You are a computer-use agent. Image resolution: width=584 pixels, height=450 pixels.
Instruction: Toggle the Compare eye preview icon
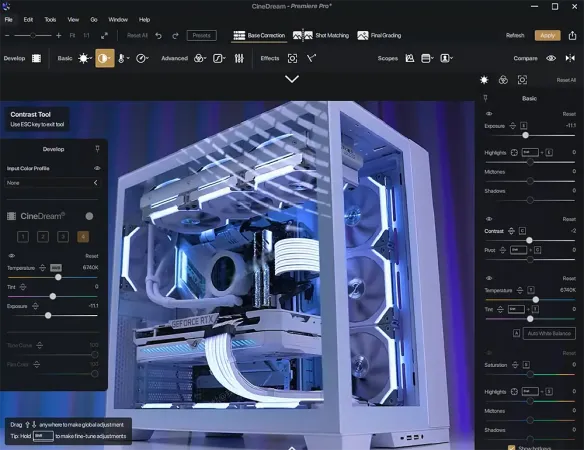pos(551,58)
